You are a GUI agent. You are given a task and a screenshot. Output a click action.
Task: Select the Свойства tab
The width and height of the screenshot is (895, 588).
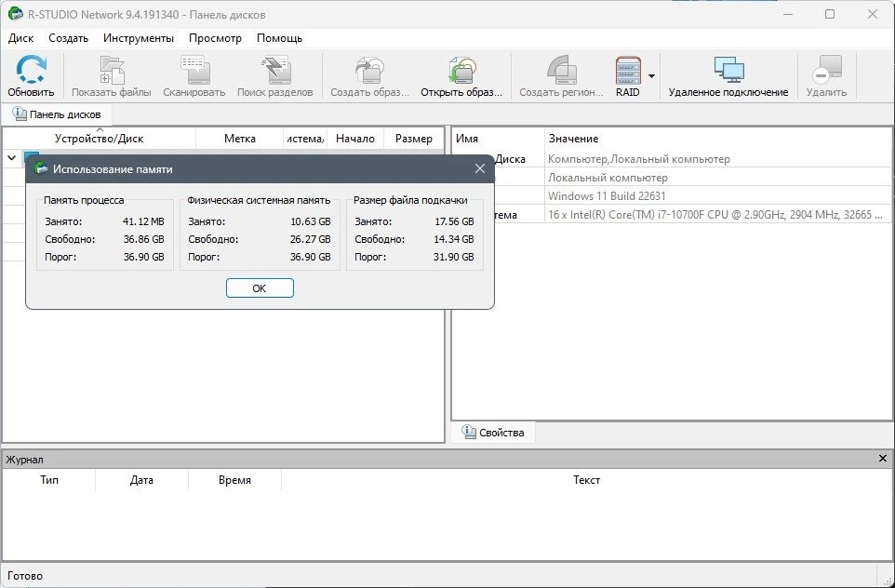tap(493, 432)
